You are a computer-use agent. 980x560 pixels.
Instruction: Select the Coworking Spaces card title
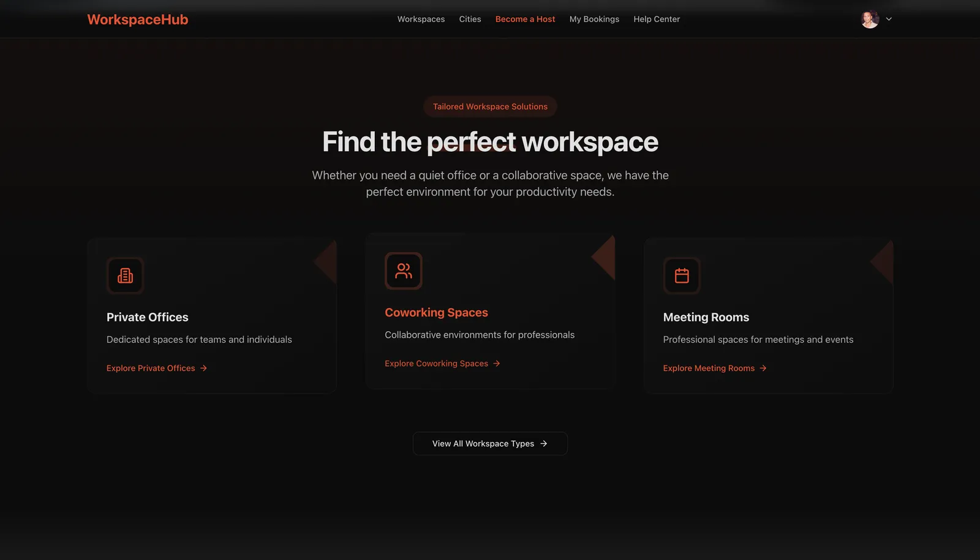coord(436,312)
